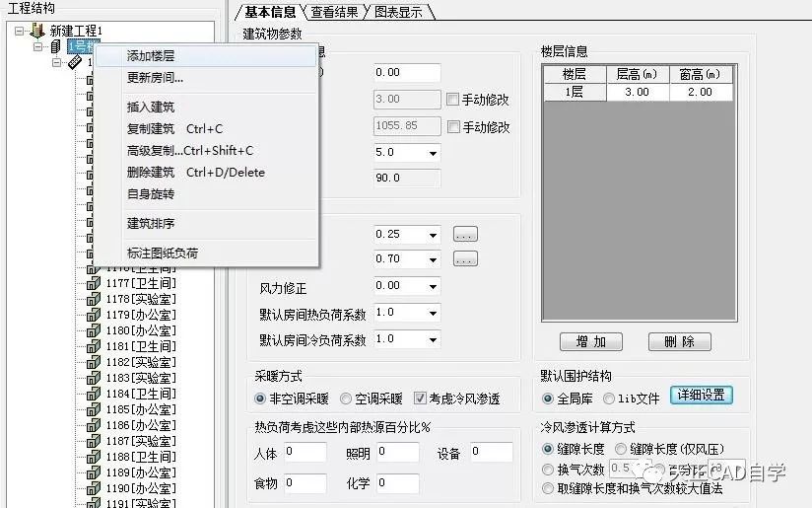Click the room icon beside 1188[卫生间]
The width and height of the screenshot is (812, 508).
click(x=94, y=457)
